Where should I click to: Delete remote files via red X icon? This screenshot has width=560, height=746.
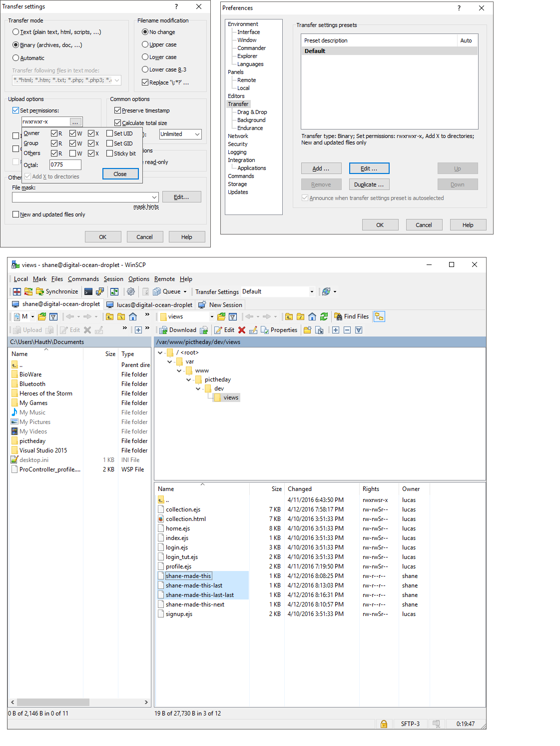tap(241, 329)
